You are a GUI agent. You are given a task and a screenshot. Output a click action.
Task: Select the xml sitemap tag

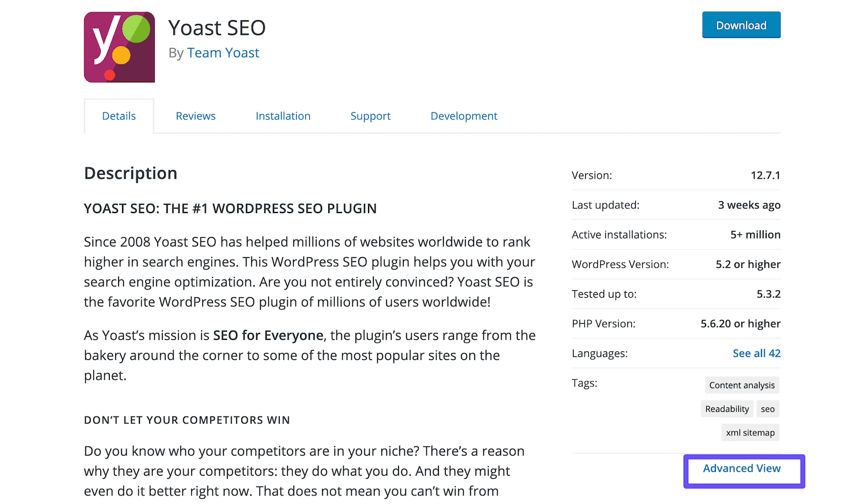(x=750, y=432)
